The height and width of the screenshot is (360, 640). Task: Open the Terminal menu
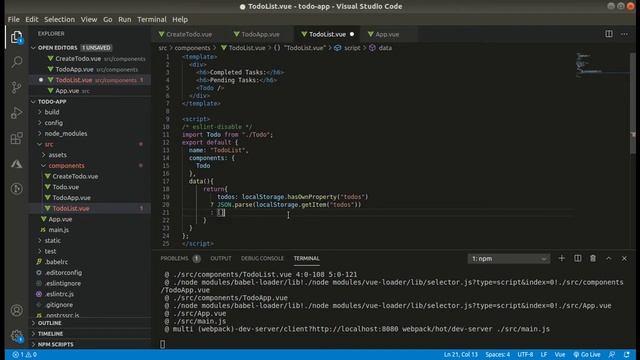pyautogui.click(x=152, y=20)
